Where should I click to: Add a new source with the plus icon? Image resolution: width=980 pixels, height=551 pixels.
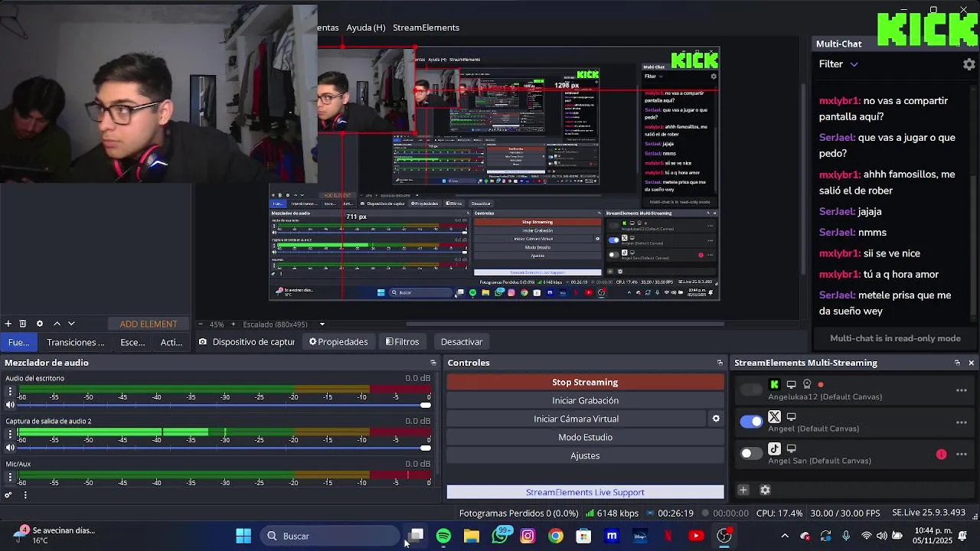pyautogui.click(x=8, y=324)
